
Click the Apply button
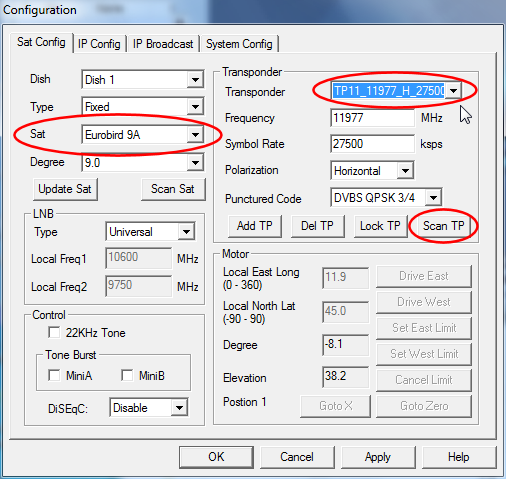tap(378, 457)
